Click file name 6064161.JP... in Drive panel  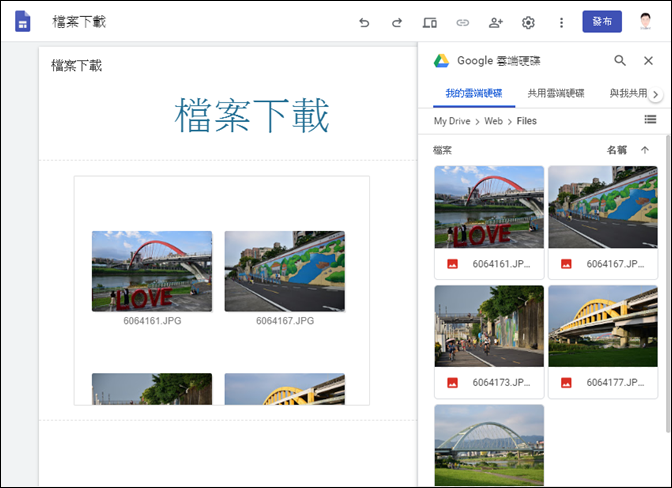point(501,264)
